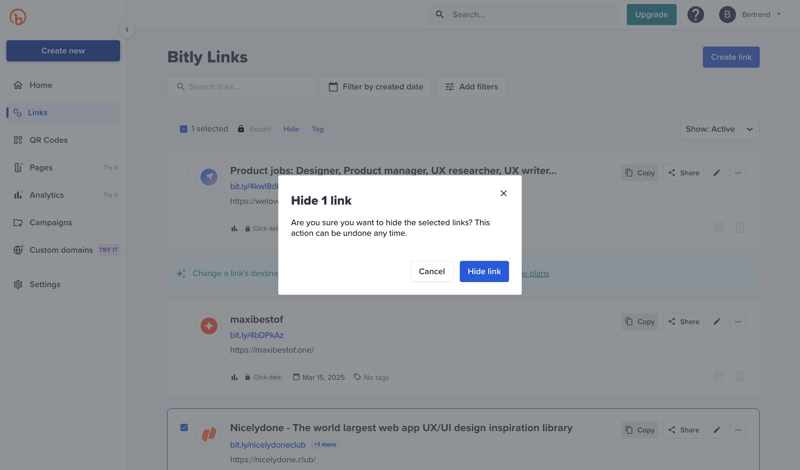Viewport: 800px width, 470px height.
Task: Open Settings in the sidebar
Action: pyautogui.click(x=63, y=284)
